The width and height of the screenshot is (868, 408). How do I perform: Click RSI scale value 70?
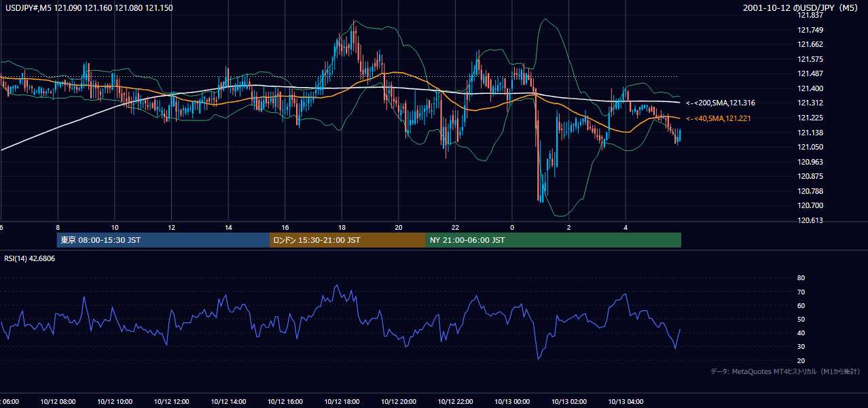click(801, 292)
